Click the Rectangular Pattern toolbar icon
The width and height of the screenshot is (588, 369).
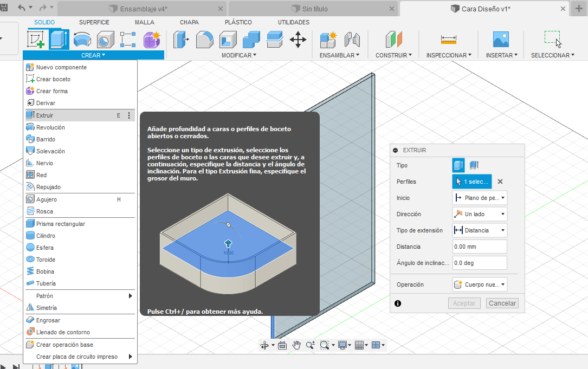coord(128,40)
